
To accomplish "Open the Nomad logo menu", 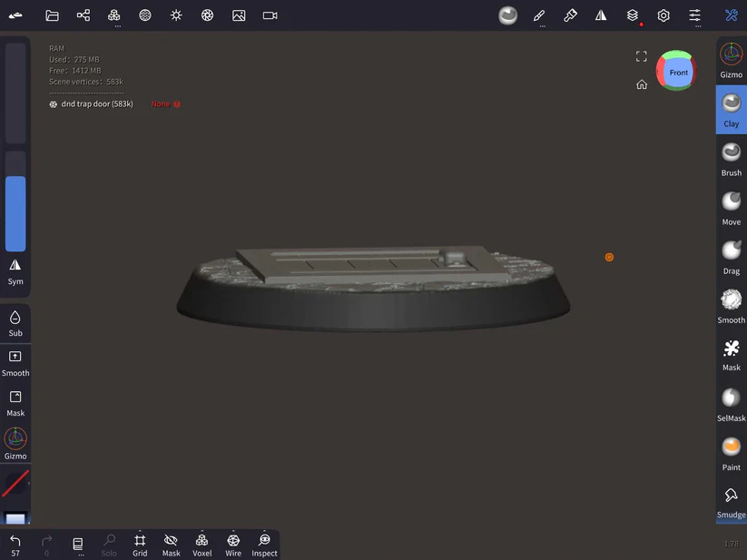I will tap(15, 15).
